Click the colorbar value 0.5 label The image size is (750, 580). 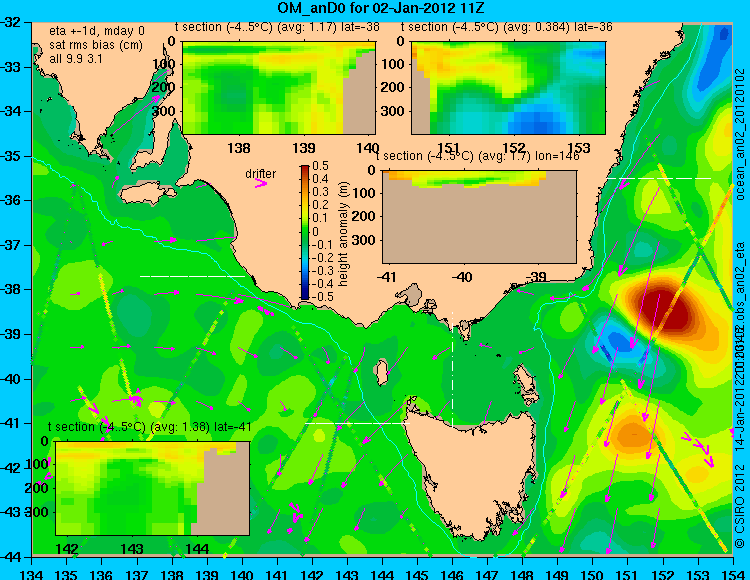click(320, 166)
